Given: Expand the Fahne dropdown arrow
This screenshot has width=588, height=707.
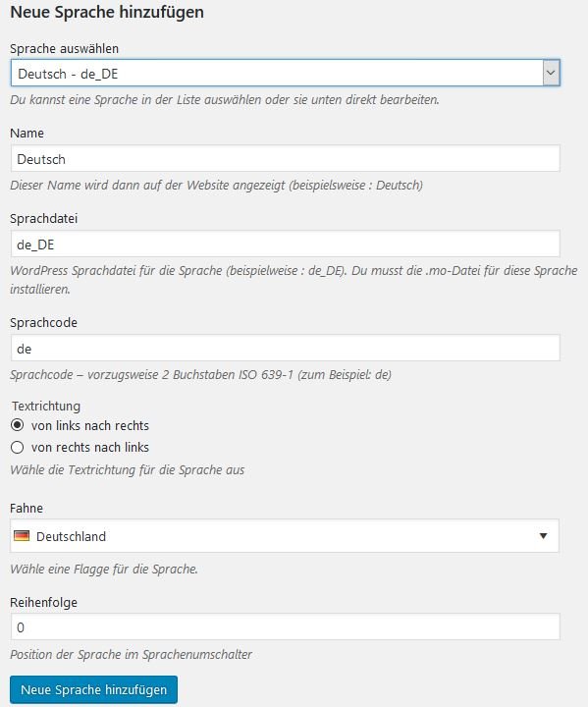Looking at the screenshot, I should tap(544, 536).
